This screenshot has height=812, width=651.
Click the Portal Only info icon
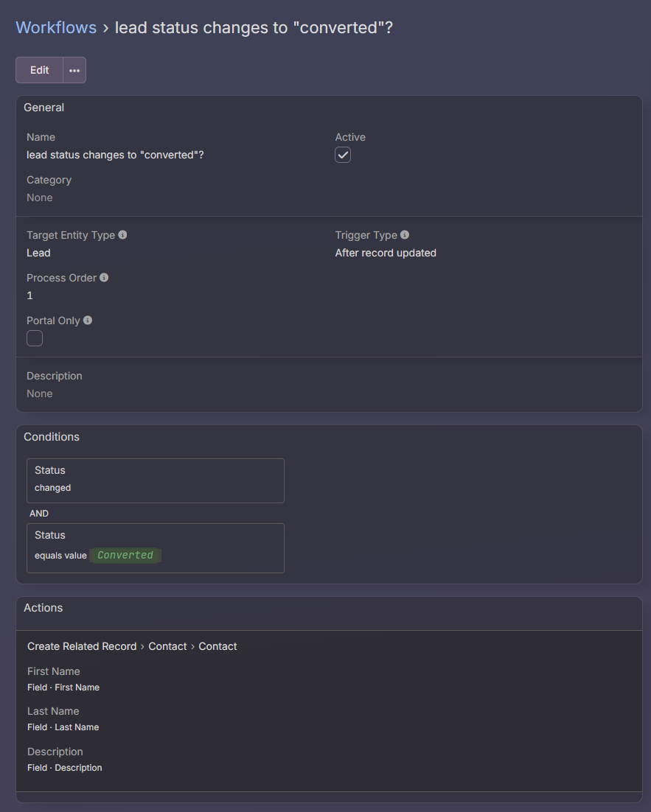[x=88, y=321]
